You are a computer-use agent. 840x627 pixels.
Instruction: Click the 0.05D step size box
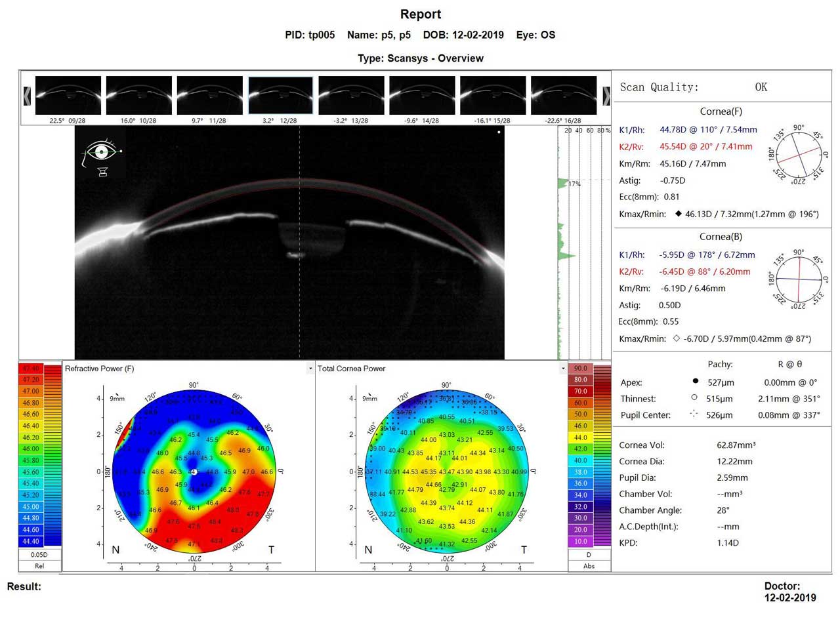pos(39,555)
